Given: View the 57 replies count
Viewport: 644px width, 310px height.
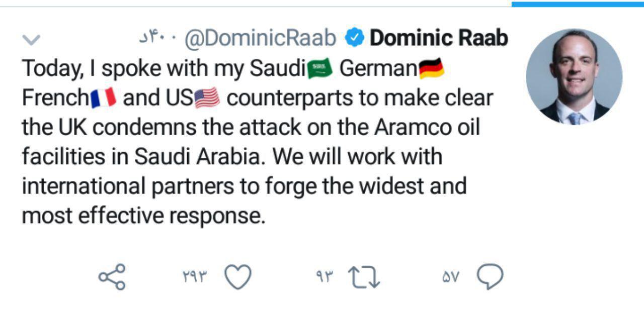Looking at the screenshot, I should [451, 277].
